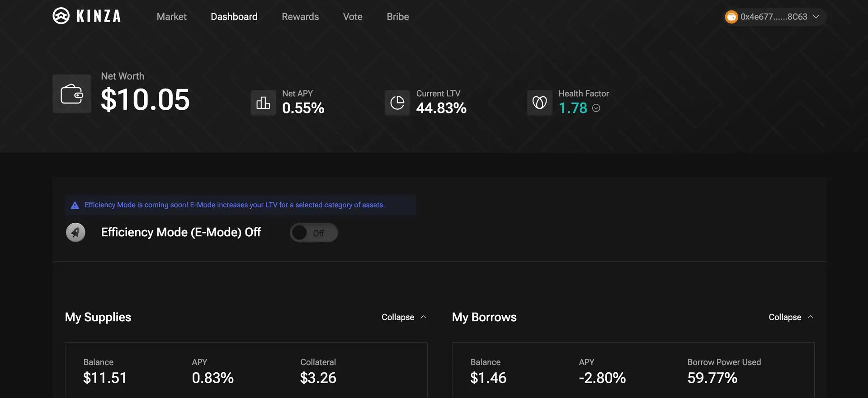Click the Health Factor value 1.78
Viewport: 868px width, 398px height.
pos(573,108)
